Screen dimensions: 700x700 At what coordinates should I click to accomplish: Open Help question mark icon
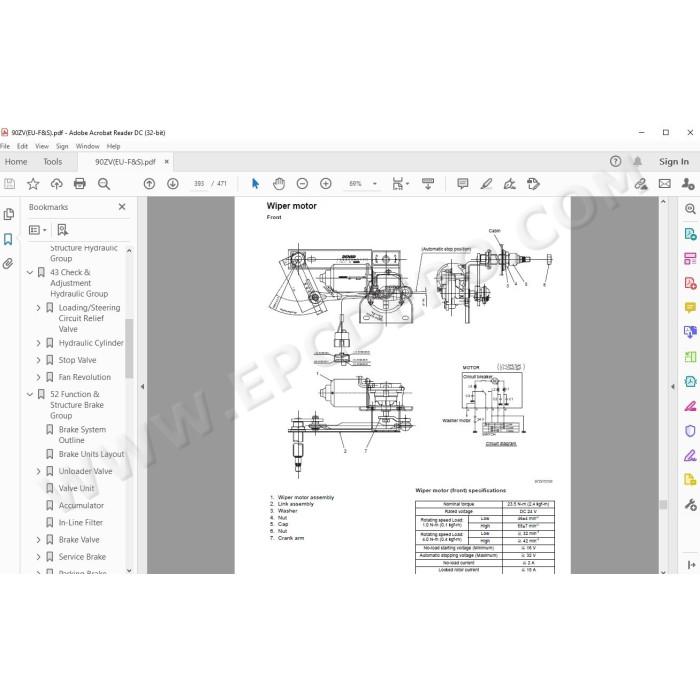615,162
